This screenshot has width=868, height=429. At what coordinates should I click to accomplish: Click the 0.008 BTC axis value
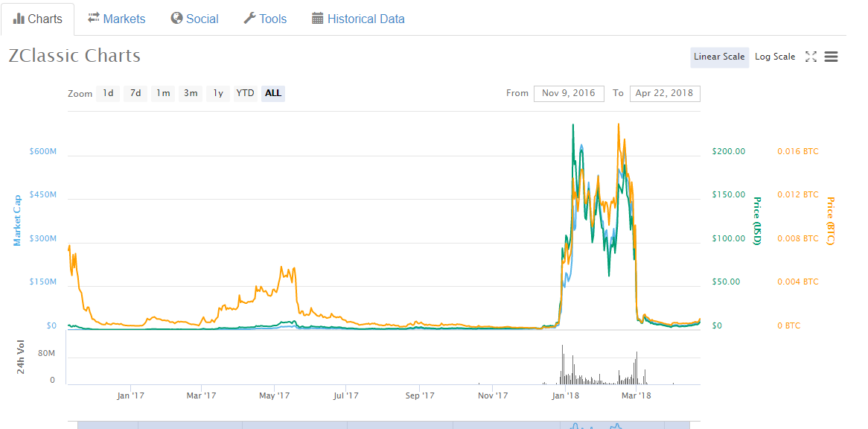(x=798, y=238)
